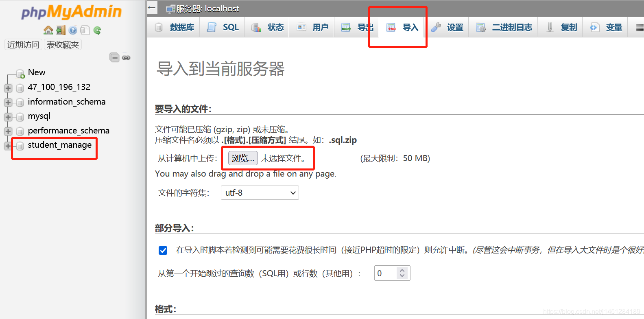Screen dimensions: 644x319
Task: Click the chain link icon in sidebar
Action: (126, 58)
